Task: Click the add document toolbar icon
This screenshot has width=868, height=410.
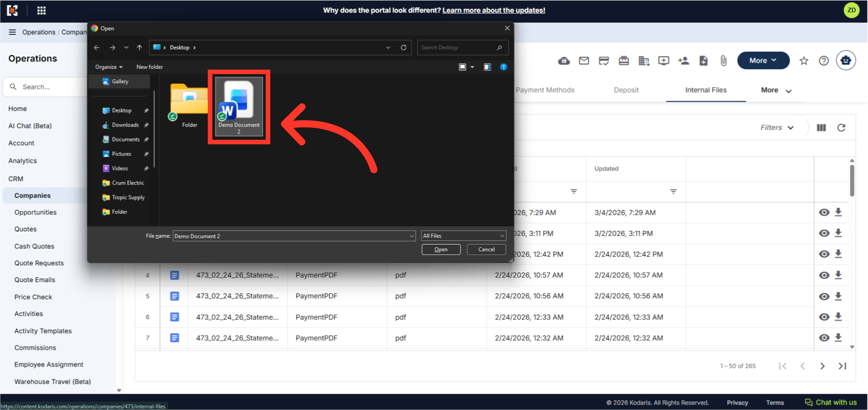Action: pos(703,61)
